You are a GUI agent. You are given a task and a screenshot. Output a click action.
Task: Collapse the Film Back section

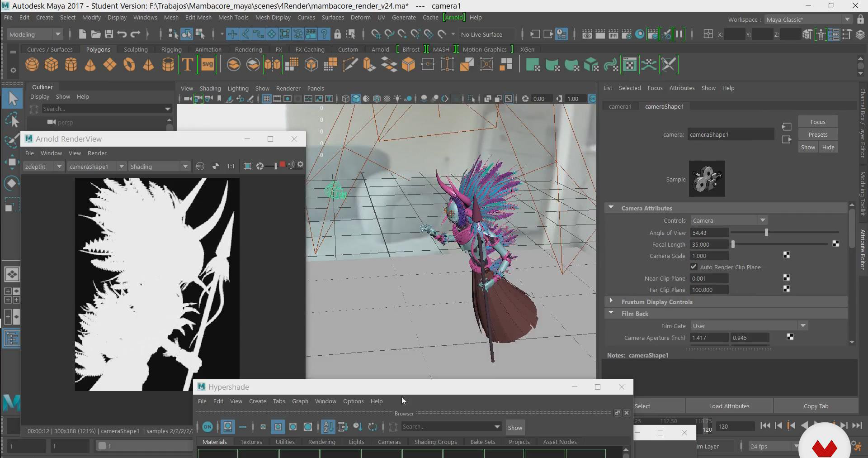pos(611,313)
